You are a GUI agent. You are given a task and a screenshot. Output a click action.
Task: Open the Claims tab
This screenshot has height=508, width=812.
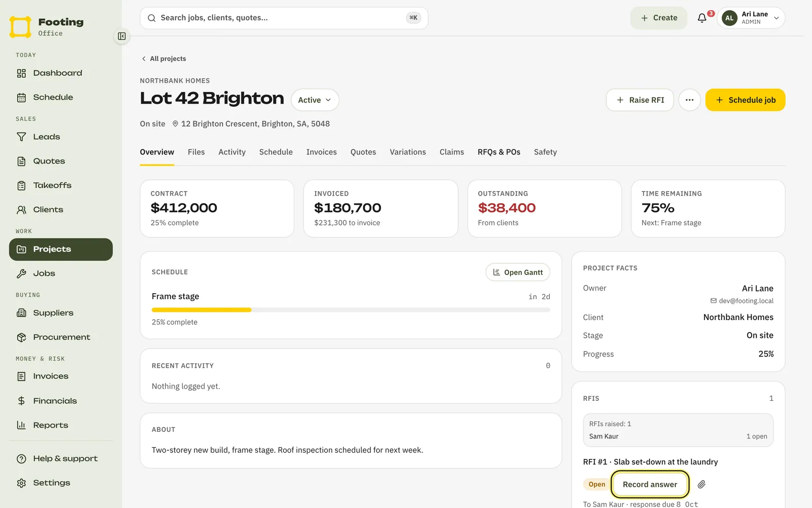pyautogui.click(x=452, y=152)
